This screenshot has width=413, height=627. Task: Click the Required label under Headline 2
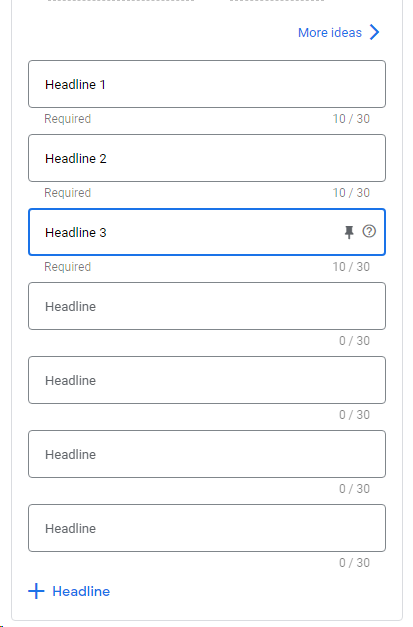(68, 193)
